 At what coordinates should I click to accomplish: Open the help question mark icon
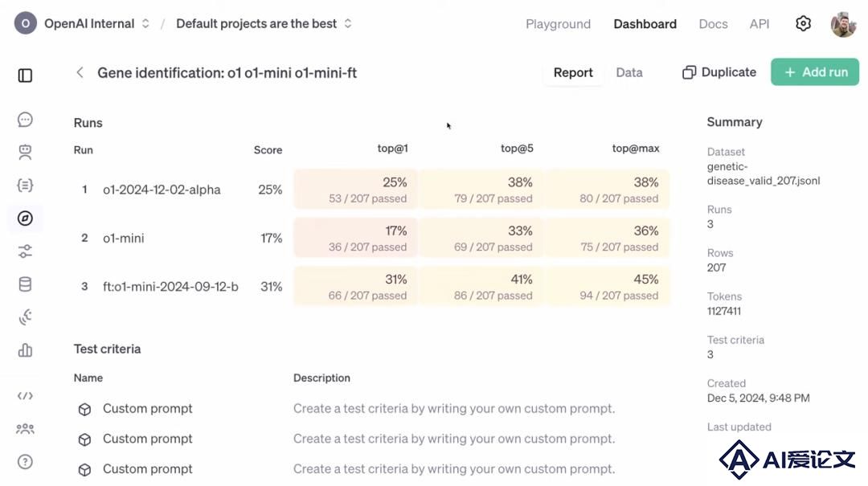pos(25,462)
